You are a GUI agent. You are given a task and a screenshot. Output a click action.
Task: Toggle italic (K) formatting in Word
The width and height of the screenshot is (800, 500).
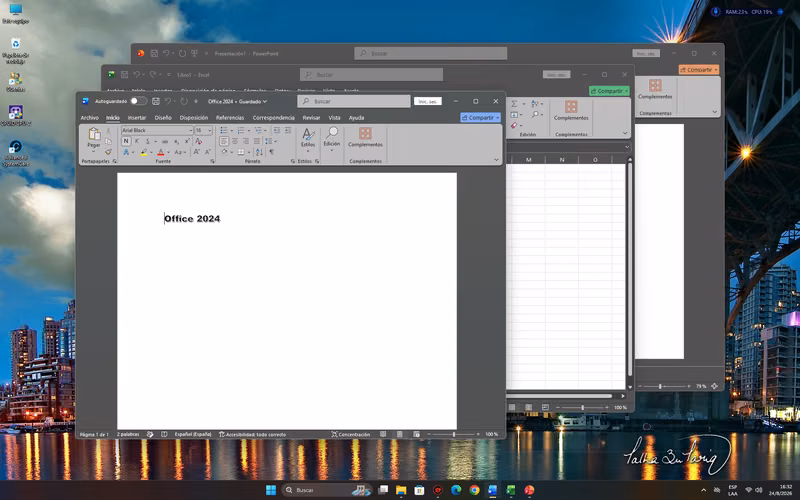click(x=137, y=141)
